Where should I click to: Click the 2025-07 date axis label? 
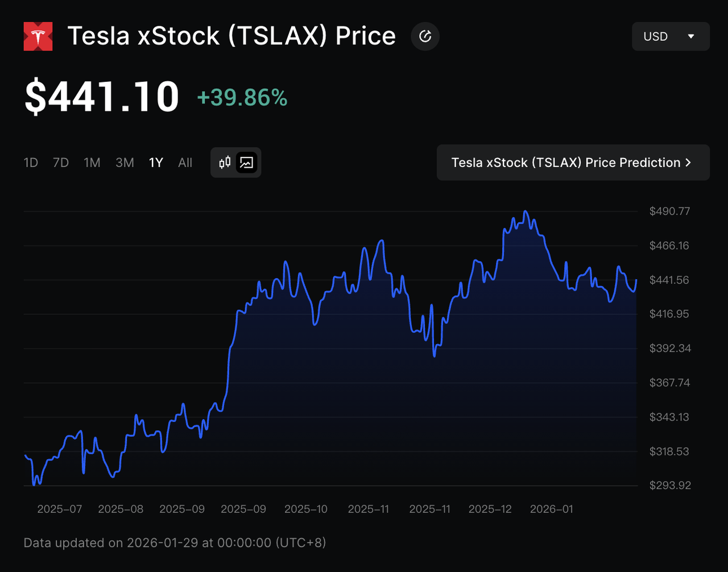point(59,509)
